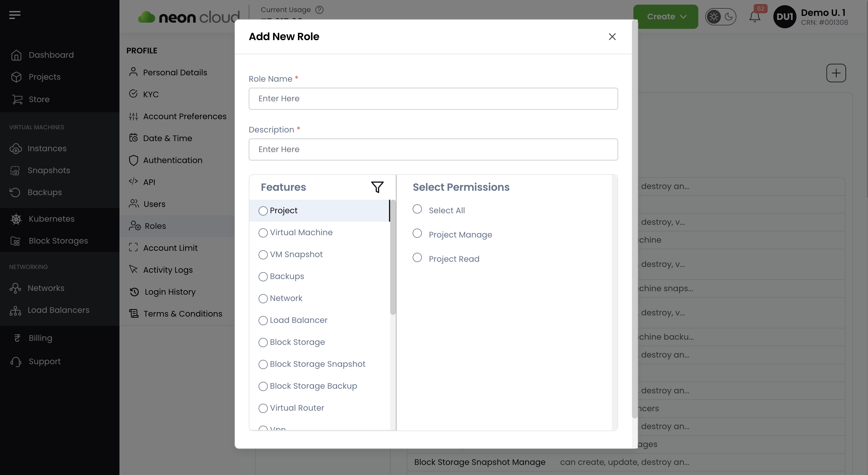Switch to dark mode moon icon
This screenshot has width=868, height=475.
pos(729,16)
